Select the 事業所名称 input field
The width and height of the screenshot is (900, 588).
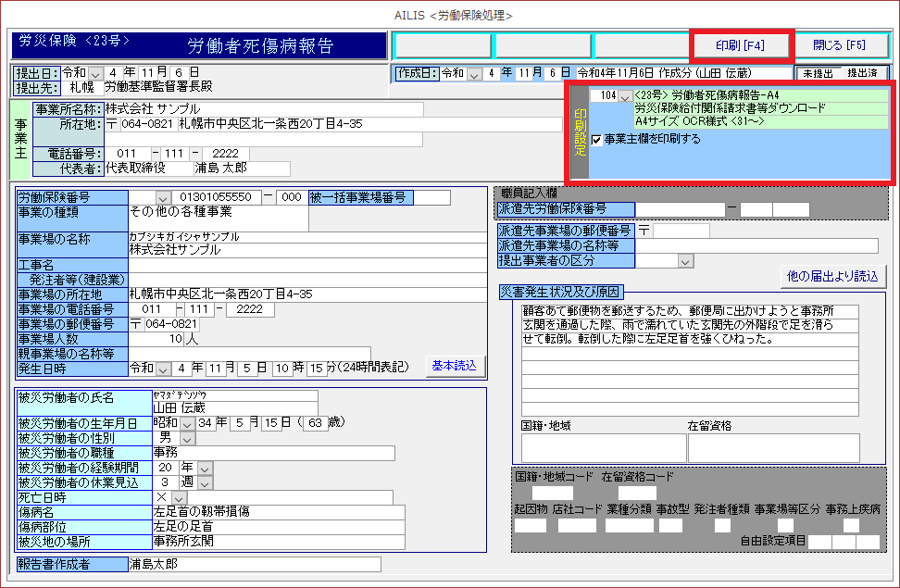[x=263, y=109]
